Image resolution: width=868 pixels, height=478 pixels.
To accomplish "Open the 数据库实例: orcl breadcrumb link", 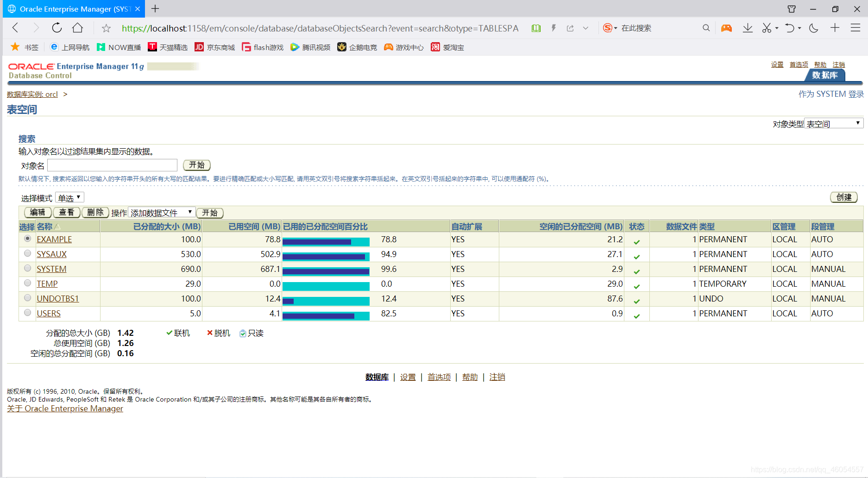I will [x=32, y=94].
